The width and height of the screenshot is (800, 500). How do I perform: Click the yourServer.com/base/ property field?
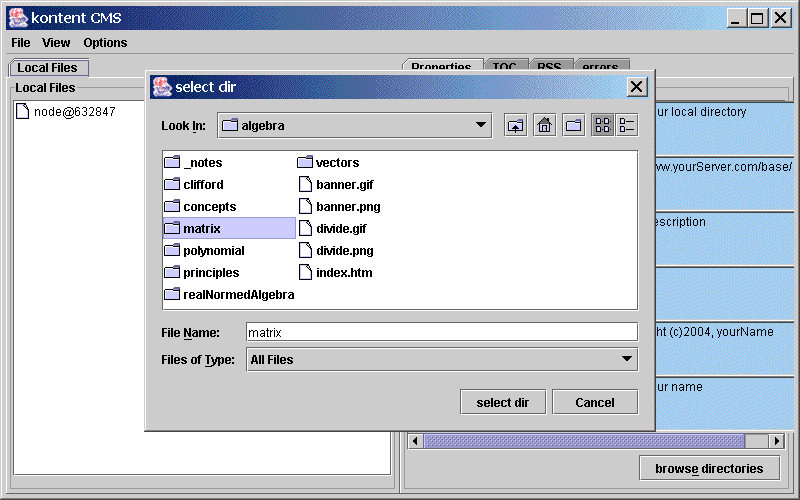724,183
